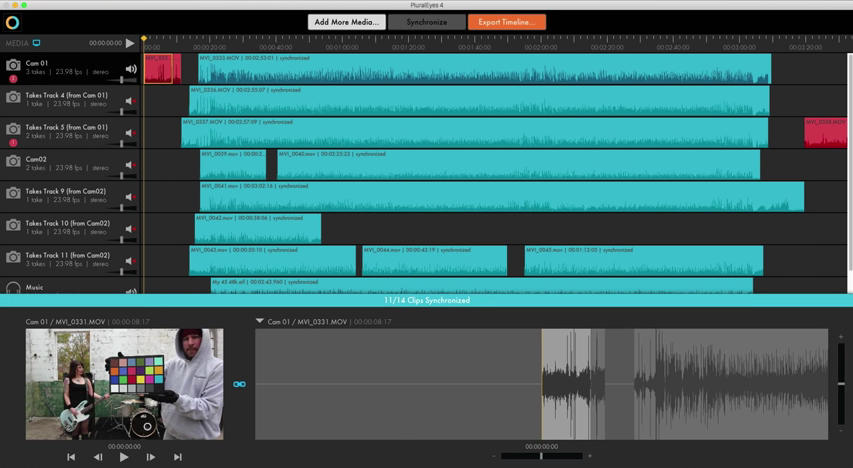Toggle the blue link icon beside the preview
The width and height of the screenshot is (853, 468).
click(239, 384)
